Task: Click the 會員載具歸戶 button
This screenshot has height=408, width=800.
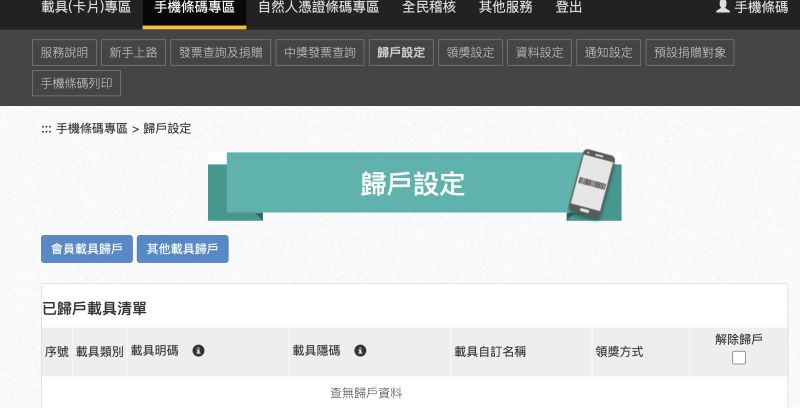Action: coord(87,249)
